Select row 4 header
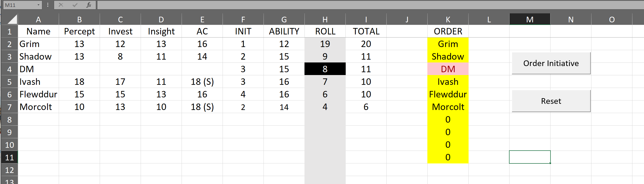644x184 pixels. [10, 69]
